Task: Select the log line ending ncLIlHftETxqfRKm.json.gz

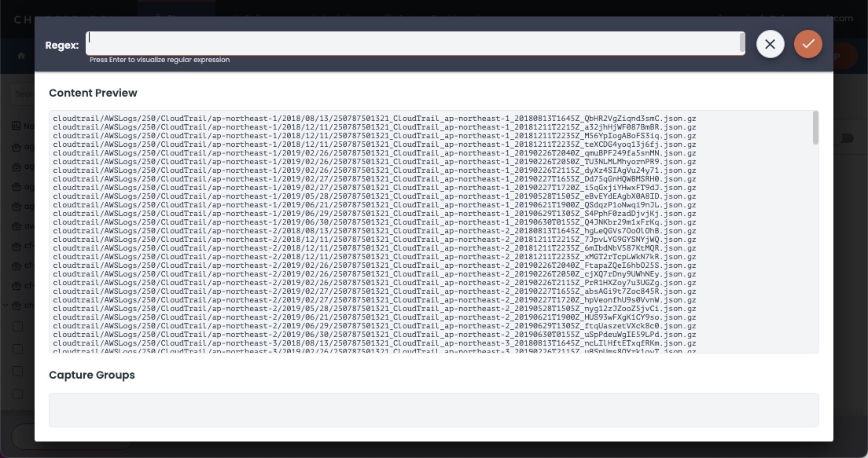Action: (x=374, y=343)
